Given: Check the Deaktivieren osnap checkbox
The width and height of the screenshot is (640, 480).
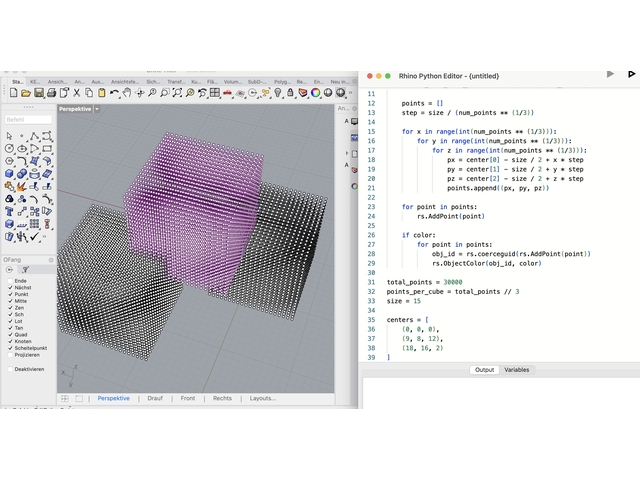Looking at the screenshot, I should point(11,369).
